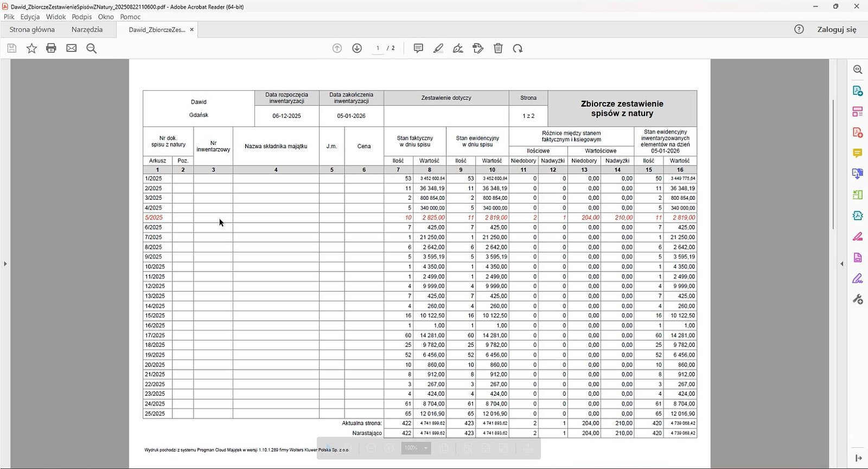
Task: Click the current page number field
Action: pyautogui.click(x=378, y=48)
